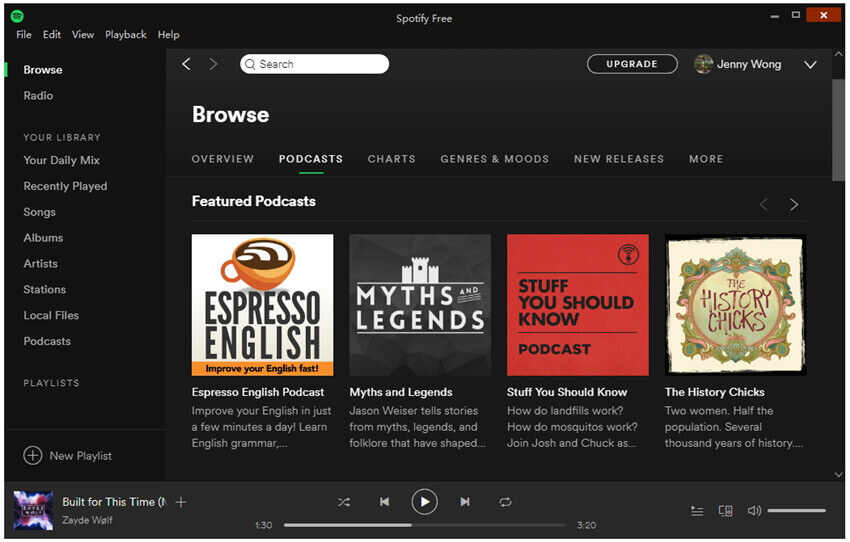850x542 pixels.
Task: Click The History Chicks title
Action: tap(714, 392)
